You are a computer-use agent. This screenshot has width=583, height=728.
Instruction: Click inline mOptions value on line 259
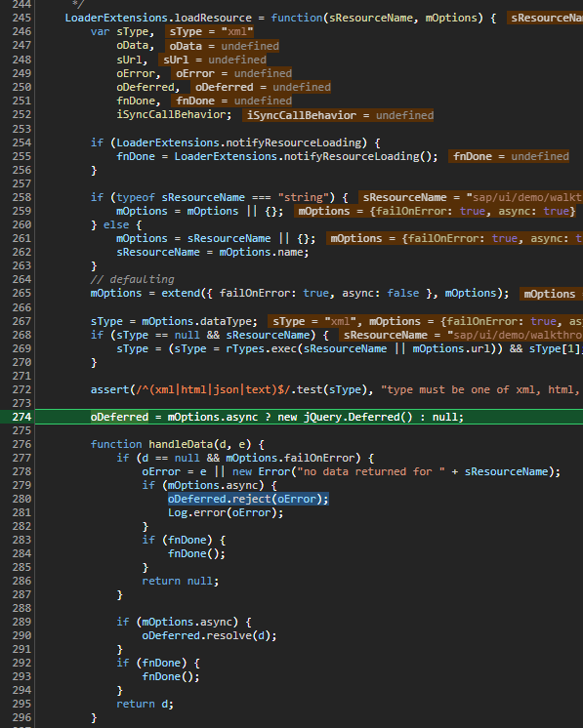(x=436, y=211)
